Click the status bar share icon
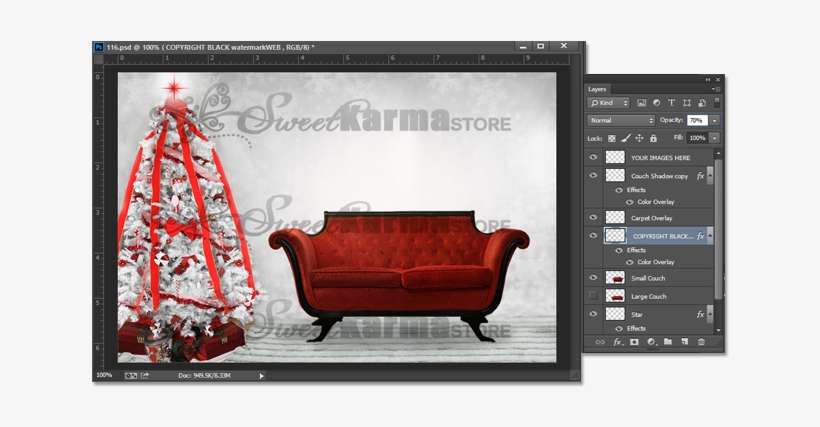The height and width of the screenshot is (427, 820). coord(144,375)
